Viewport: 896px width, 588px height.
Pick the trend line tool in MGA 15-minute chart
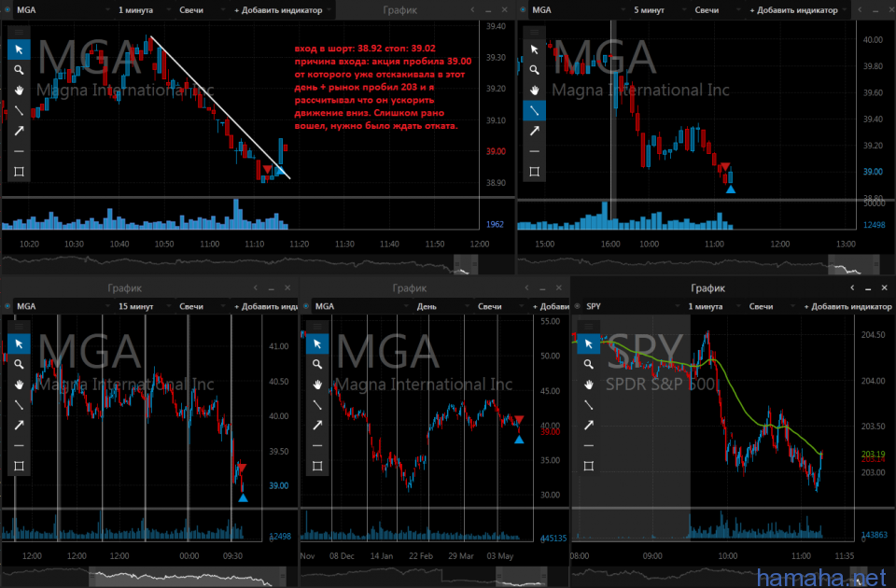pyautogui.click(x=19, y=404)
